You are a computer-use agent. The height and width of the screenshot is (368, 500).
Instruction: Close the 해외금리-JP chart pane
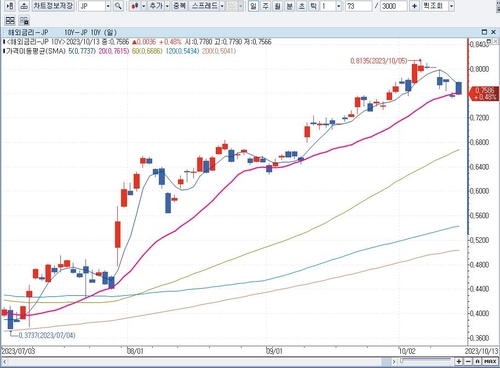[x=494, y=32]
